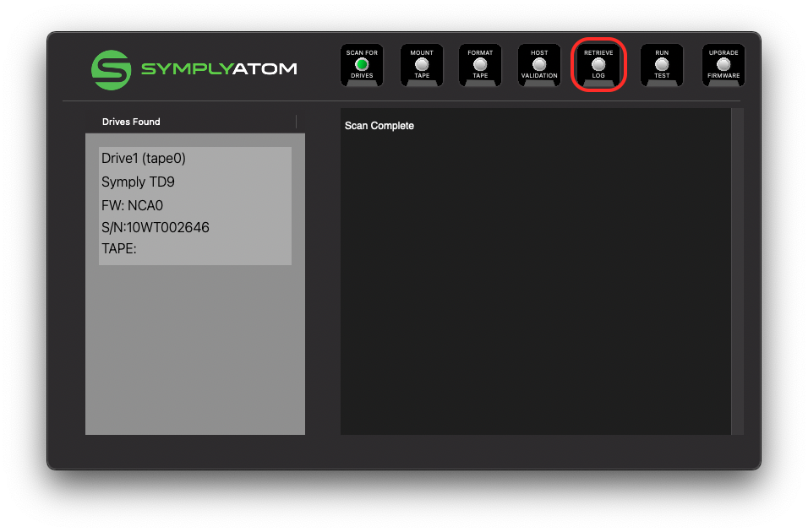The height and width of the screenshot is (532, 808).
Task: Click the Symply TD9 model text
Action: pyautogui.click(x=138, y=182)
